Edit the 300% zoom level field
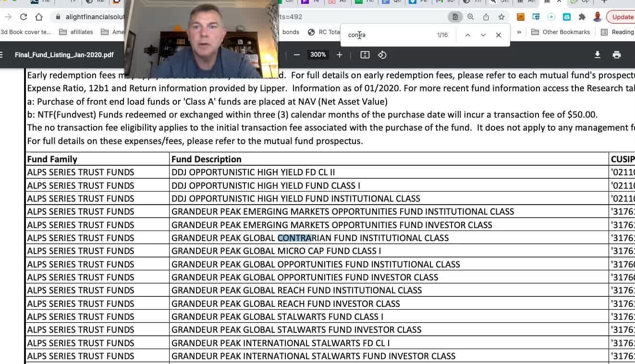The image size is (635, 364). pyautogui.click(x=318, y=55)
